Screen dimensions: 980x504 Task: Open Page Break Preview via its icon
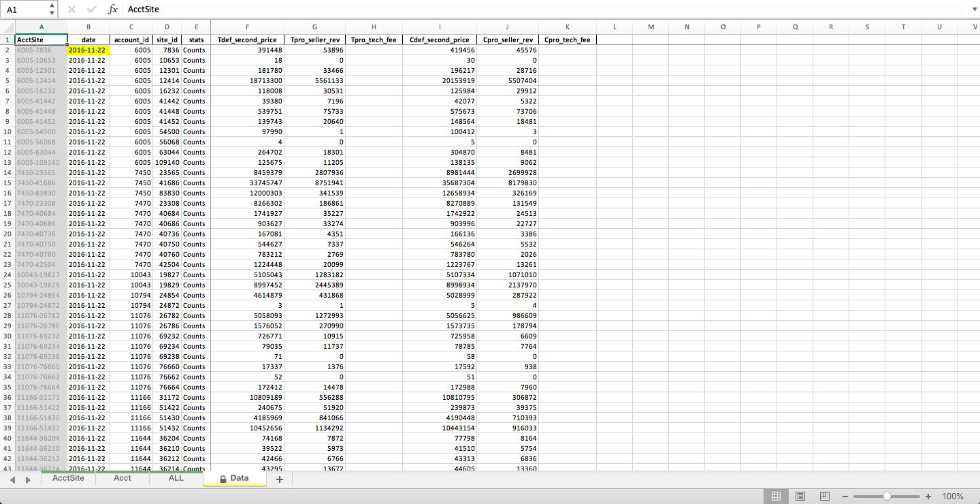[x=824, y=496]
